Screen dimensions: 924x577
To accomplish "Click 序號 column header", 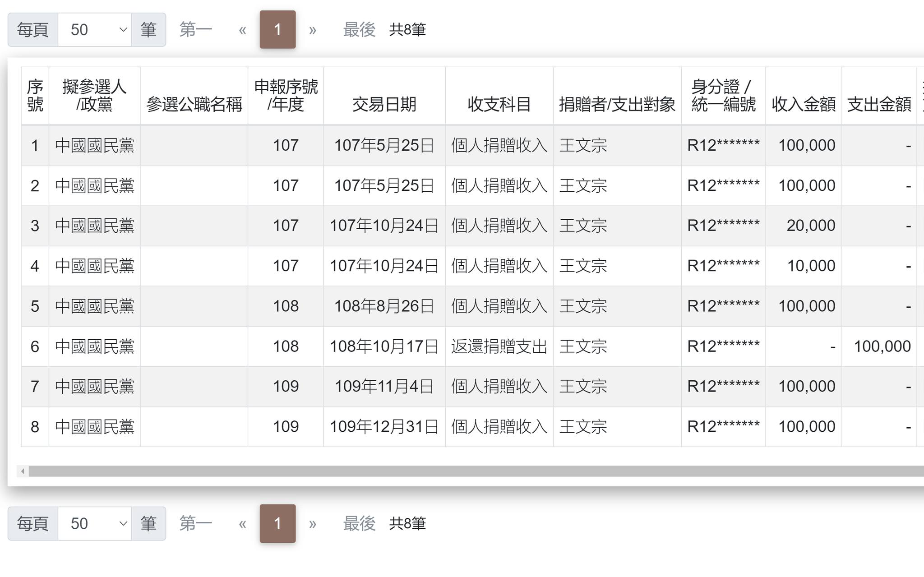I will point(35,96).
